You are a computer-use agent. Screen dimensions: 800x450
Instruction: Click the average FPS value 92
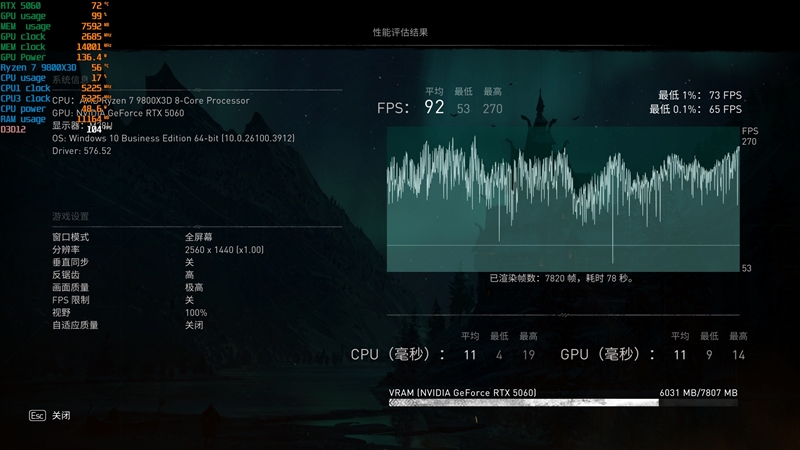[x=434, y=107]
